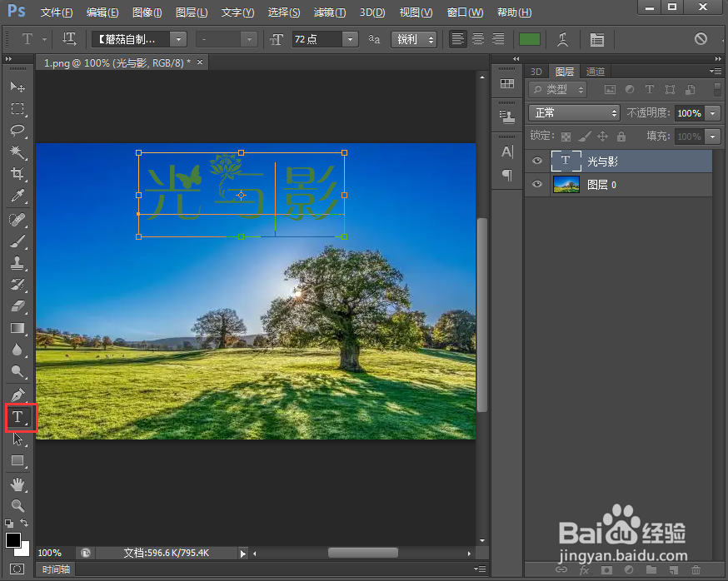This screenshot has height=581, width=728.
Task: Select the Blur tool
Action: click(17, 350)
